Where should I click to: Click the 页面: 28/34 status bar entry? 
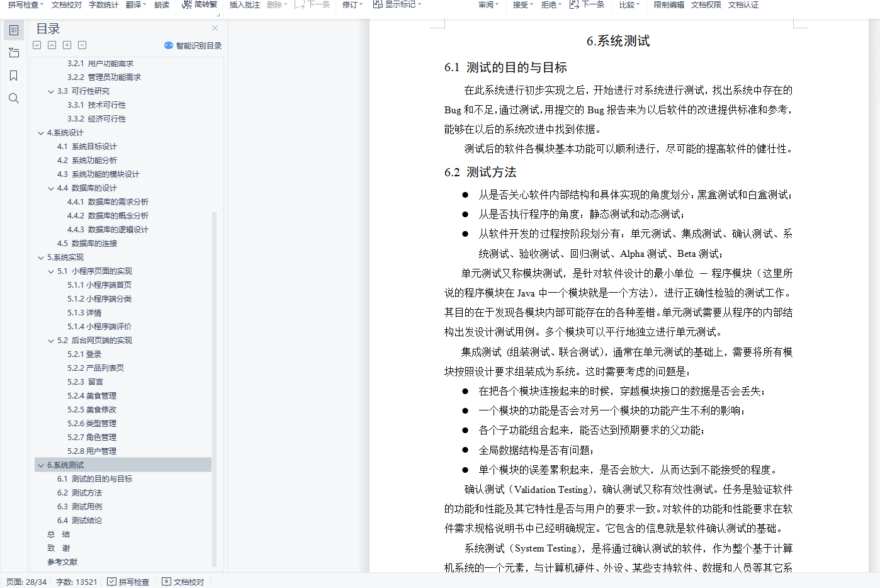(x=26, y=582)
